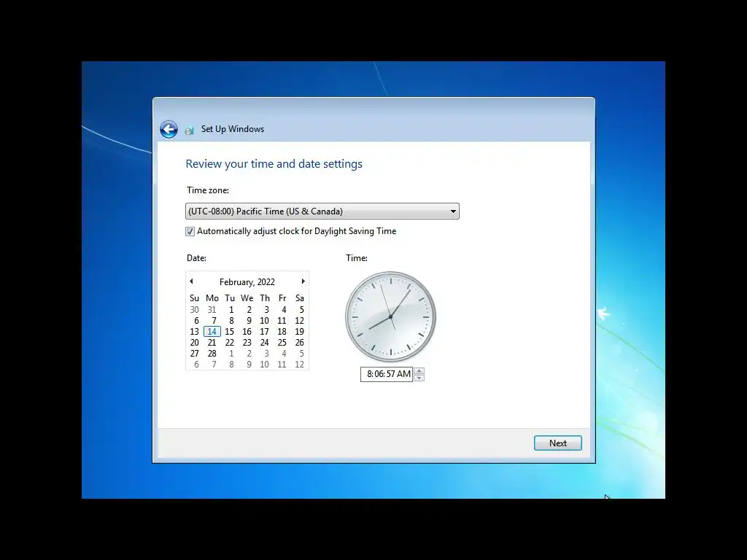
Task: Select the Friday, March 4 date
Action: [284, 354]
